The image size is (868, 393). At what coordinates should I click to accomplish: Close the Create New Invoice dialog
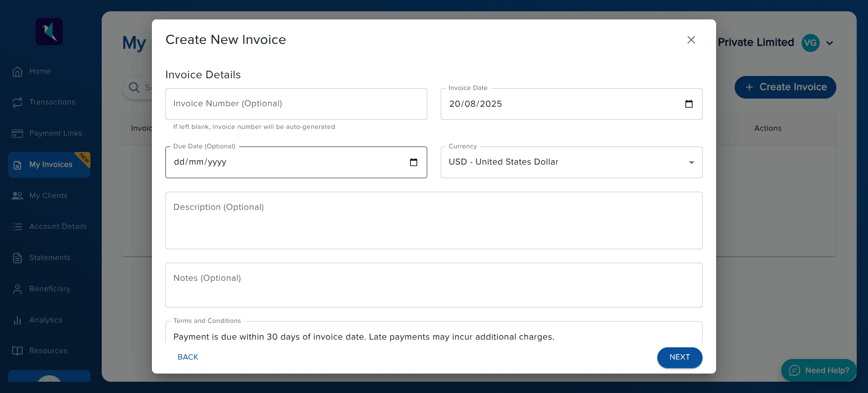[691, 40]
